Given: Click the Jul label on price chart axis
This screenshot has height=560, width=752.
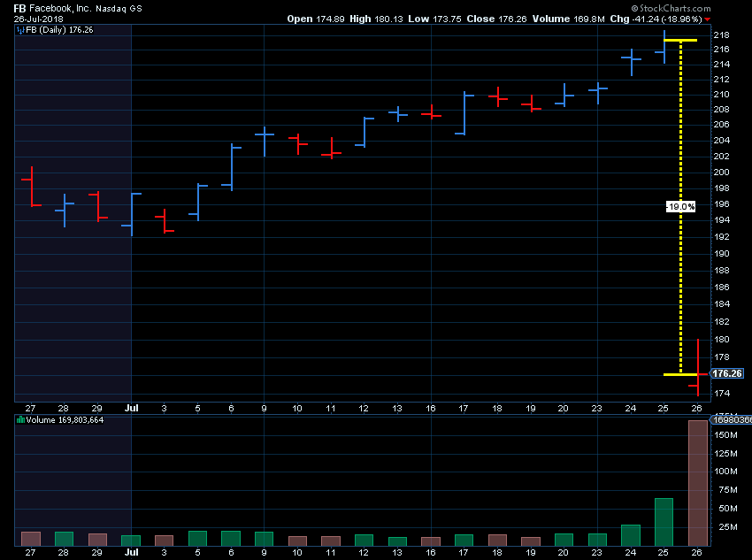Looking at the screenshot, I should [132, 408].
